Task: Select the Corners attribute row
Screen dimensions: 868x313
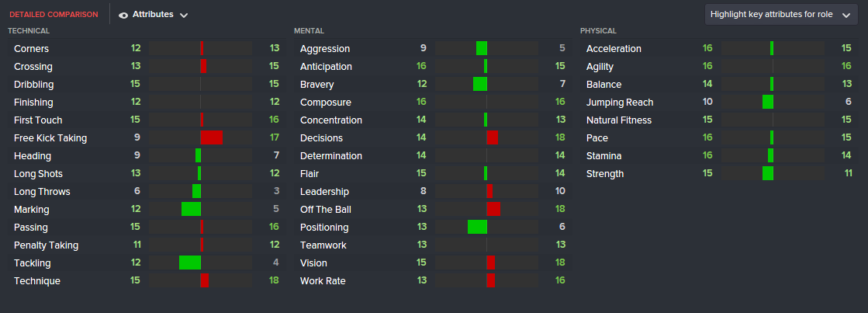Action: [31, 48]
